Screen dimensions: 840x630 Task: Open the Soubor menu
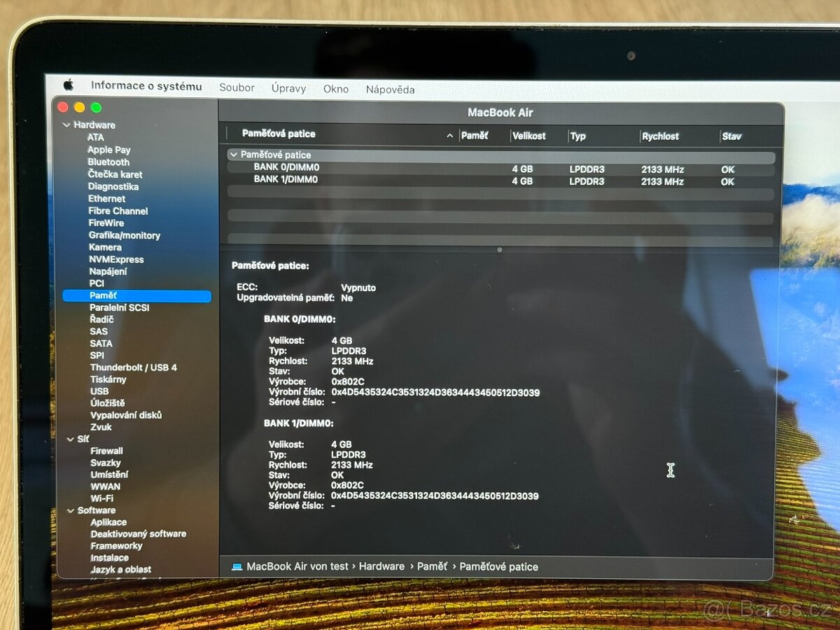click(x=237, y=87)
